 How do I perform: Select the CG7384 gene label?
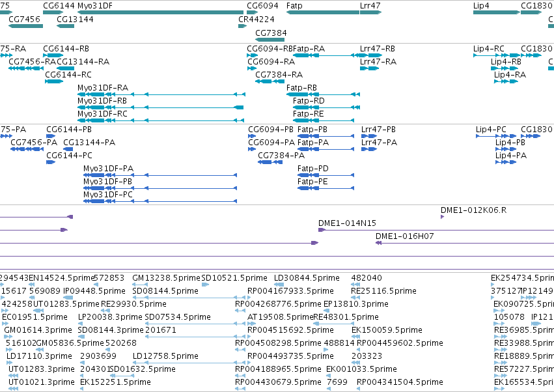coord(271,33)
